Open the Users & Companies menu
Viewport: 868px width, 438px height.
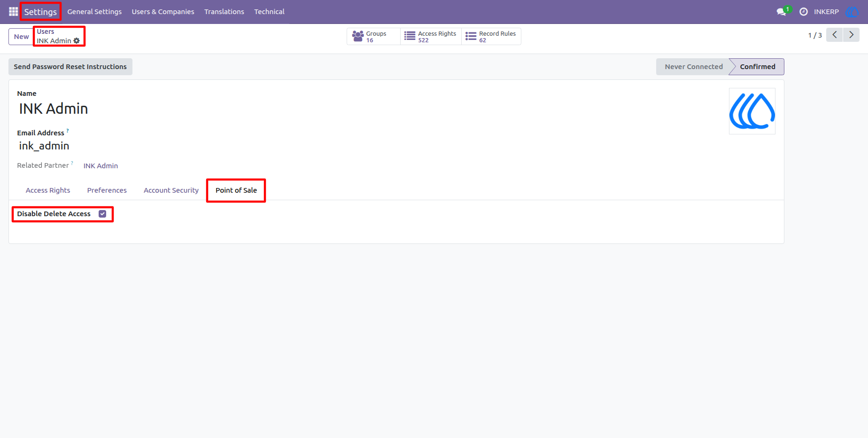[x=163, y=12]
